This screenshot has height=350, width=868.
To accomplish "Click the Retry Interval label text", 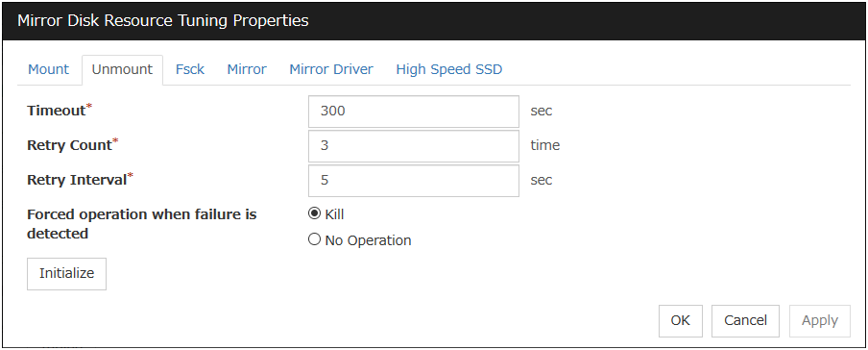I will click(78, 180).
